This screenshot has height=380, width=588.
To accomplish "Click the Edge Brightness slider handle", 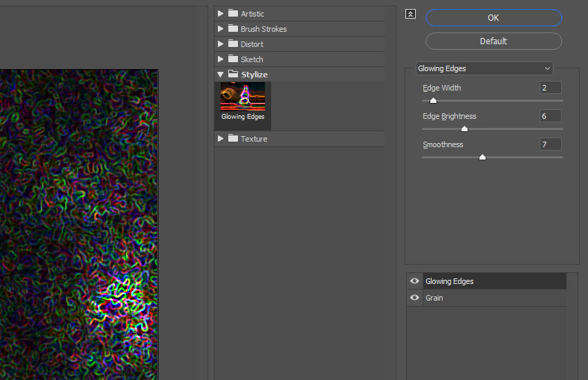I will click(464, 129).
